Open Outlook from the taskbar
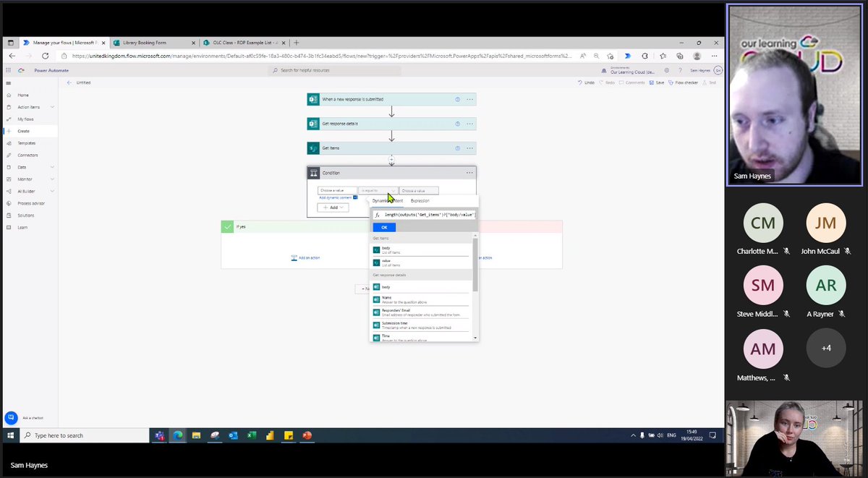 coord(233,435)
